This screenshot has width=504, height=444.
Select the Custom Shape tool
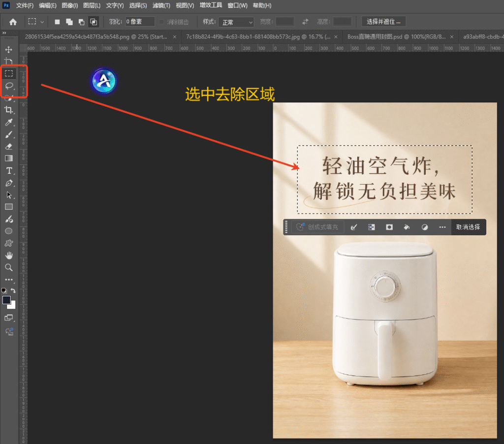coord(9,243)
